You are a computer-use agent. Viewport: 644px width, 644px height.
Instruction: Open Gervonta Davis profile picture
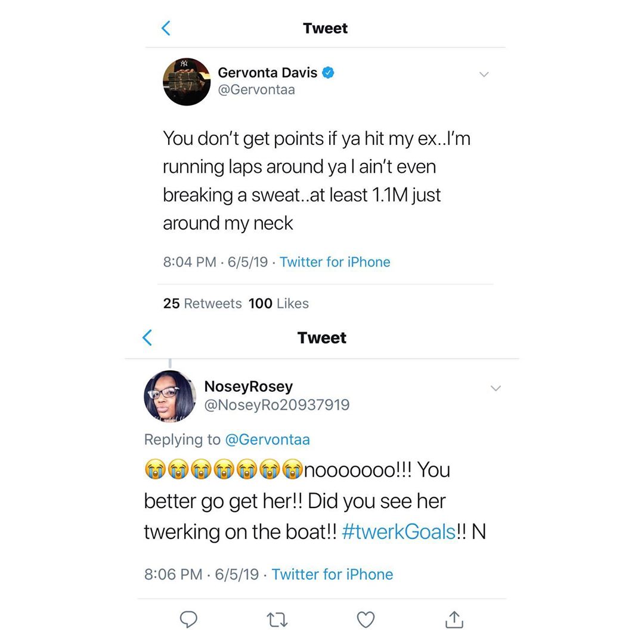pos(187,82)
